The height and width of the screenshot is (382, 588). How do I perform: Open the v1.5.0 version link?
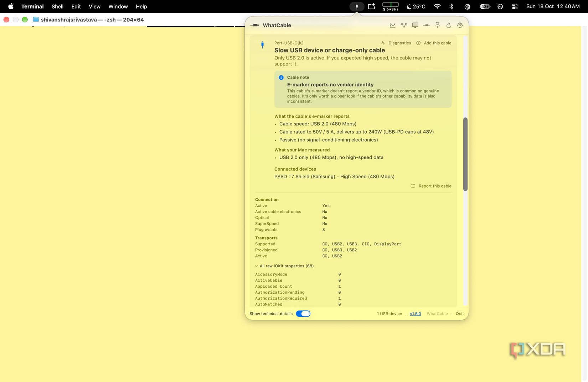(x=415, y=314)
